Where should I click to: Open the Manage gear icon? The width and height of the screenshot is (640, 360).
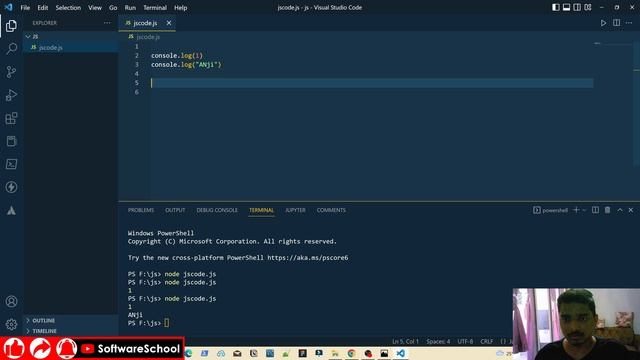(11, 324)
